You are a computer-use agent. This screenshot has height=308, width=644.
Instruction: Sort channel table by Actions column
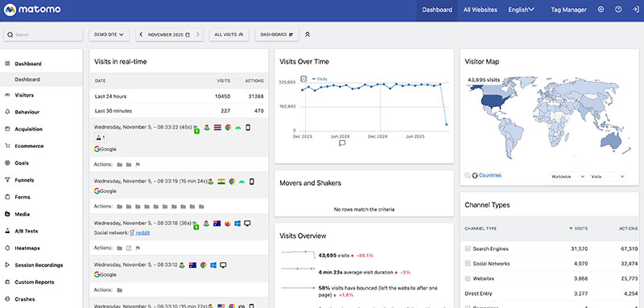coord(628,228)
